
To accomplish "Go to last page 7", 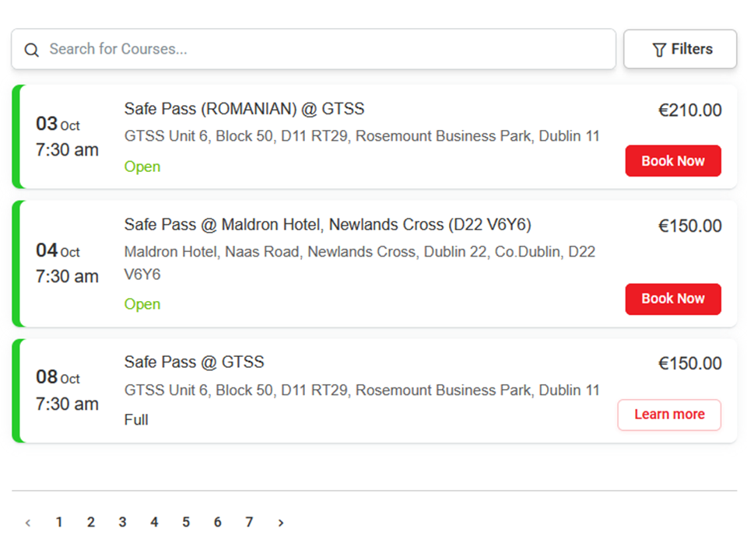I will 249,523.
